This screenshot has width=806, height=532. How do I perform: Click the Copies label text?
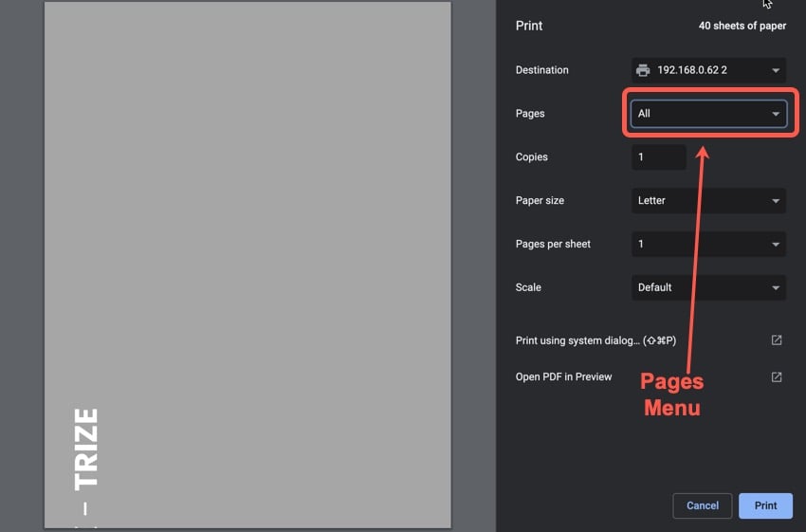(x=531, y=157)
